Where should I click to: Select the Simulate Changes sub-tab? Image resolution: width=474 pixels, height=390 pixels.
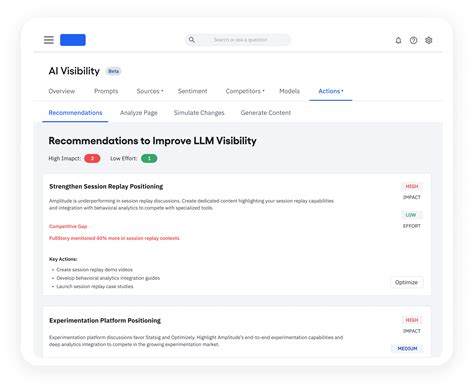[199, 113]
